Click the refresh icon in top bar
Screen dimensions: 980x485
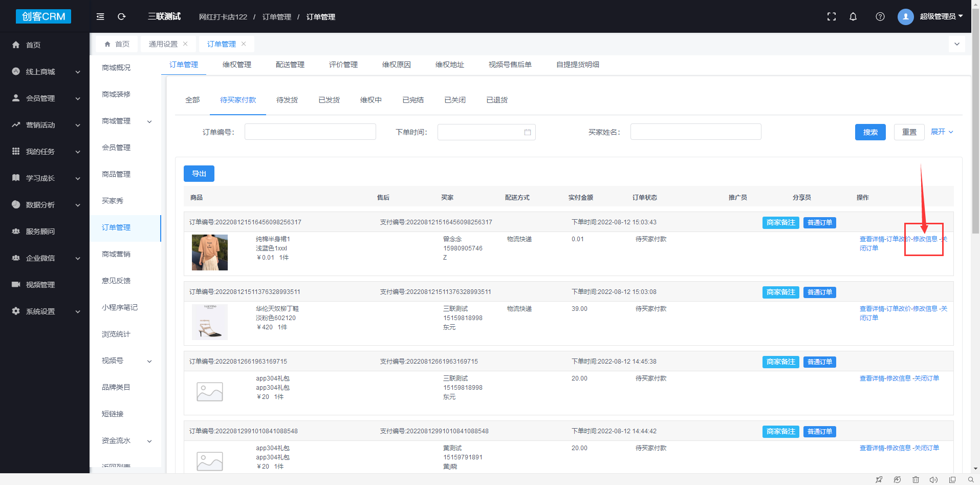(x=122, y=17)
